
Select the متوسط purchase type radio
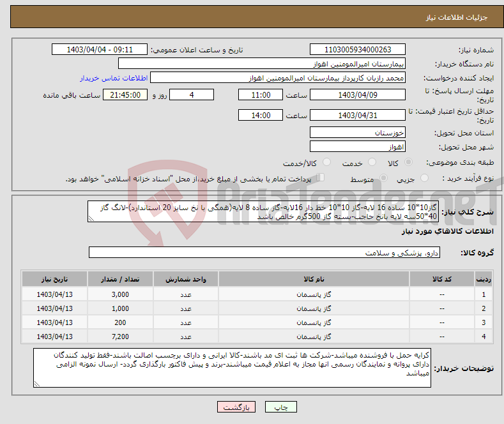[383, 178]
